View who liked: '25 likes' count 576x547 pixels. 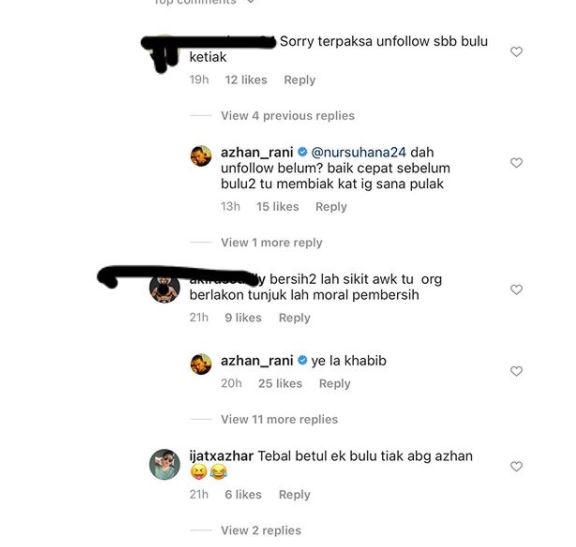pyautogui.click(x=280, y=384)
